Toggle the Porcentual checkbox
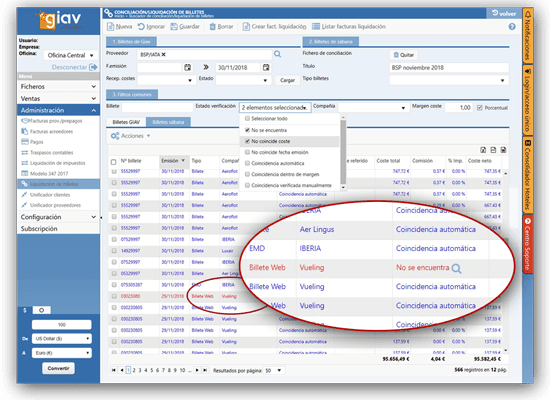 tap(480, 108)
